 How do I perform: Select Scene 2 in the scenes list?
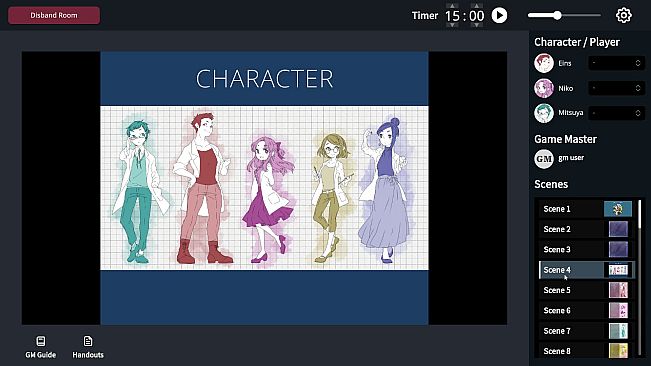click(587, 229)
